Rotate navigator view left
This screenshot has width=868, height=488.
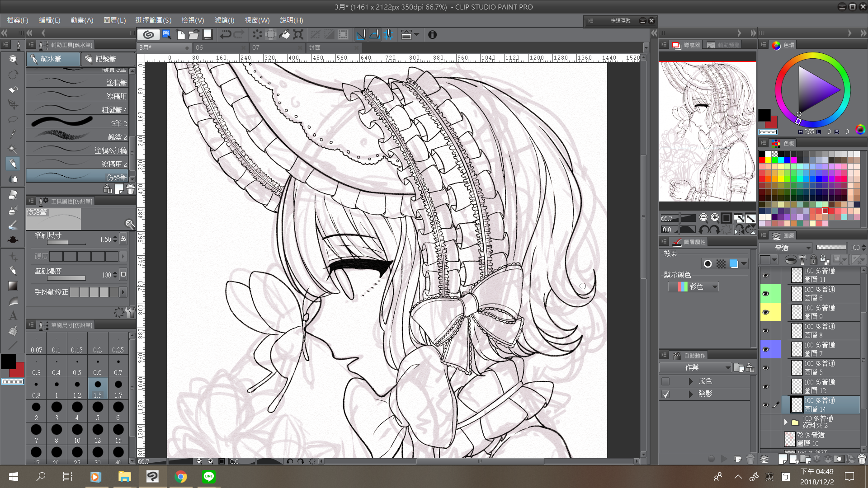(703, 230)
